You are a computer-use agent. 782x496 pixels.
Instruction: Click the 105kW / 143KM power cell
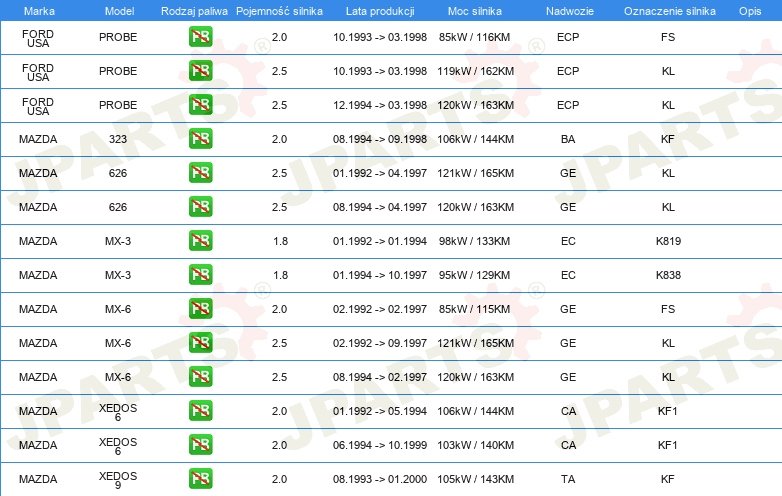pyautogui.click(x=475, y=479)
